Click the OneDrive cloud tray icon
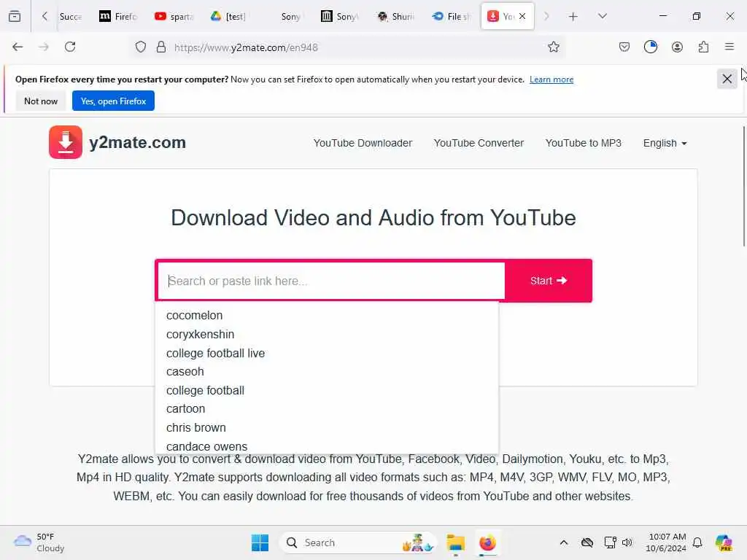The image size is (747, 560). 587,542
